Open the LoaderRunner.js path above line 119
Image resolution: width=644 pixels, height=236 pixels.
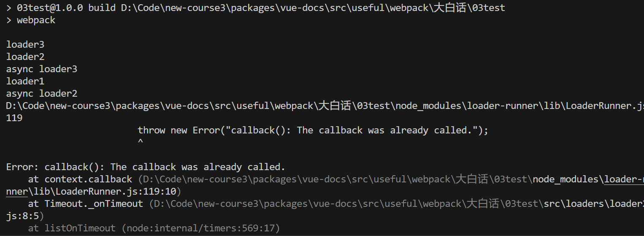coord(324,106)
